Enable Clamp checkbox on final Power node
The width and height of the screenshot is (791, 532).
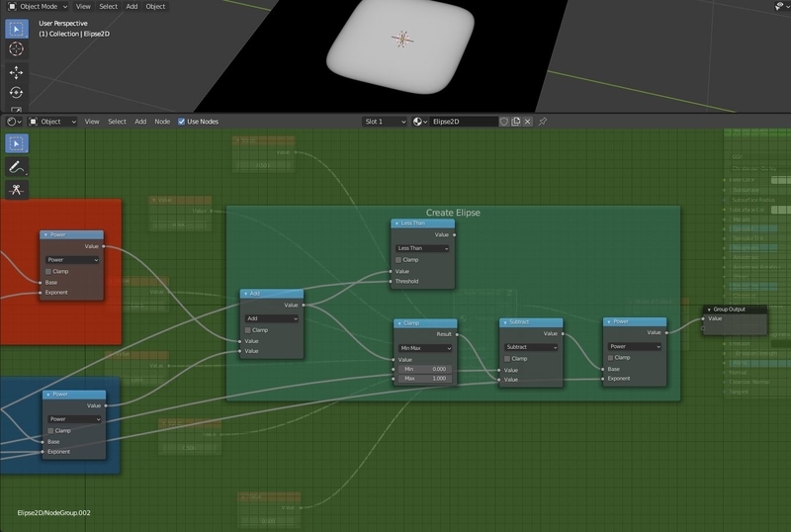[610, 357]
